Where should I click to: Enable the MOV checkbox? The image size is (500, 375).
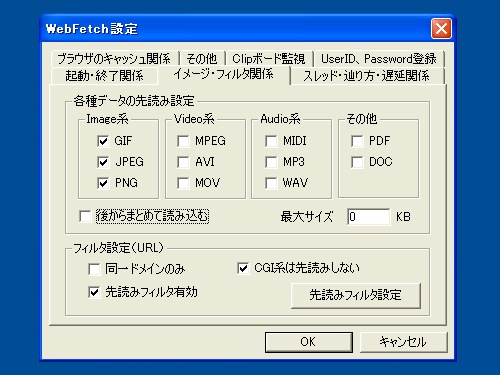click(183, 183)
